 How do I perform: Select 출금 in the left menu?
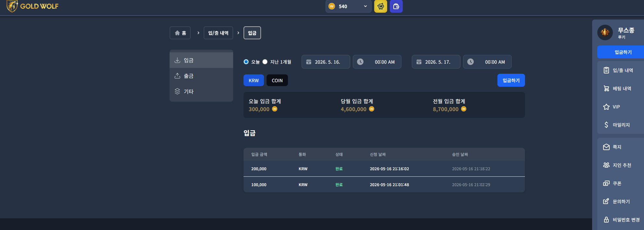201,76
